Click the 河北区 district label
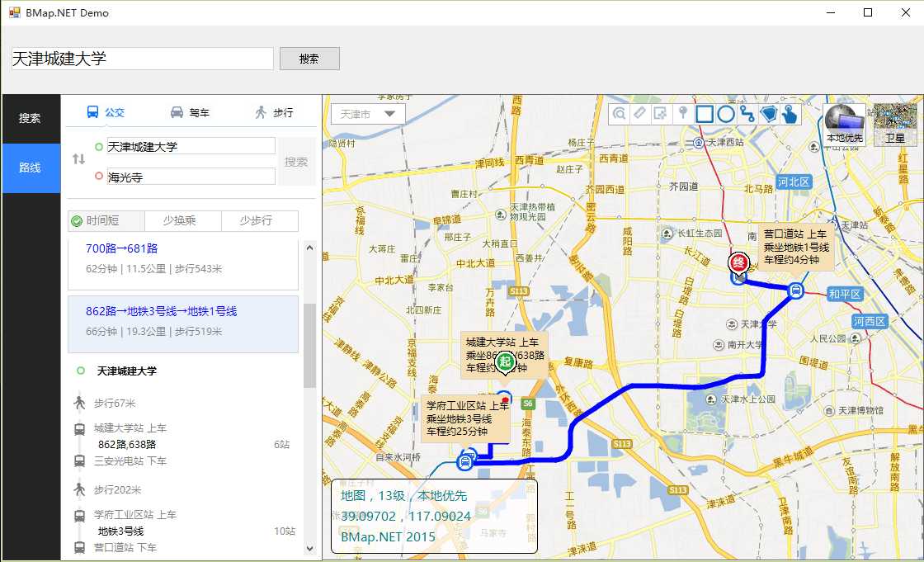The width and height of the screenshot is (924, 562). (x=794, y=182)
